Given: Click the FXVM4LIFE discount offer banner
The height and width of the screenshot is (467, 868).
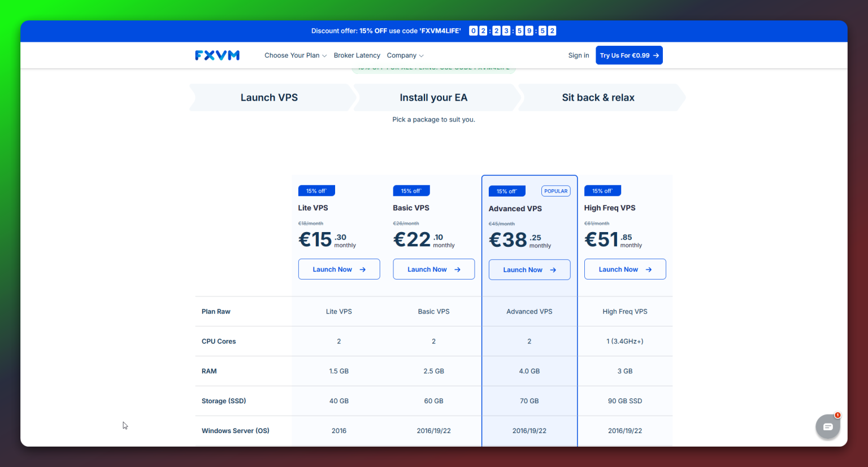Looking at the screenshot, I should pos(385,30).
